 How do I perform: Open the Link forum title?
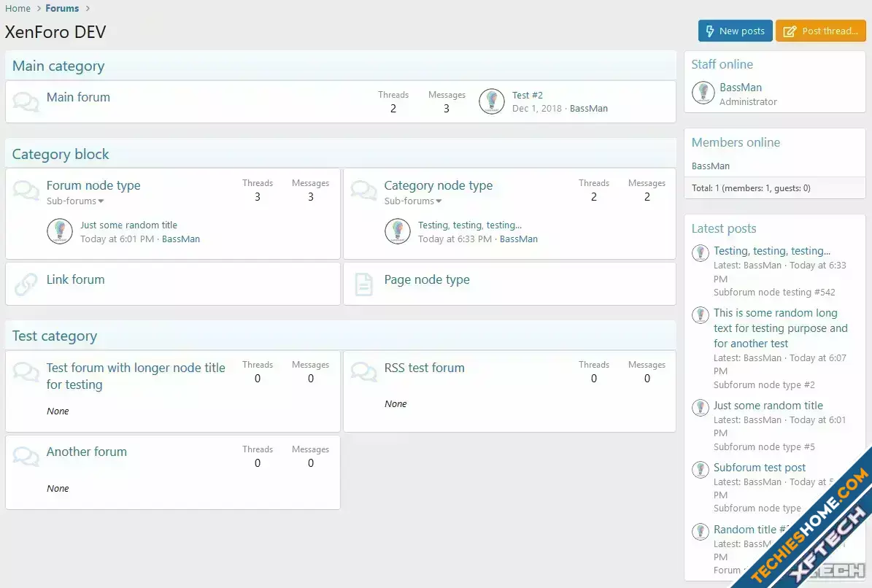(x=76, y=279)
